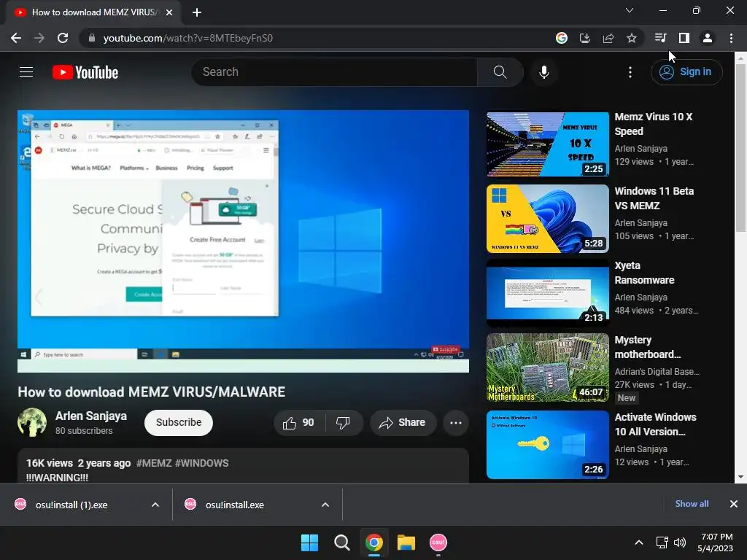Close the downloads bar
Viewport: 747px width, 560px height.
[734, 504]
